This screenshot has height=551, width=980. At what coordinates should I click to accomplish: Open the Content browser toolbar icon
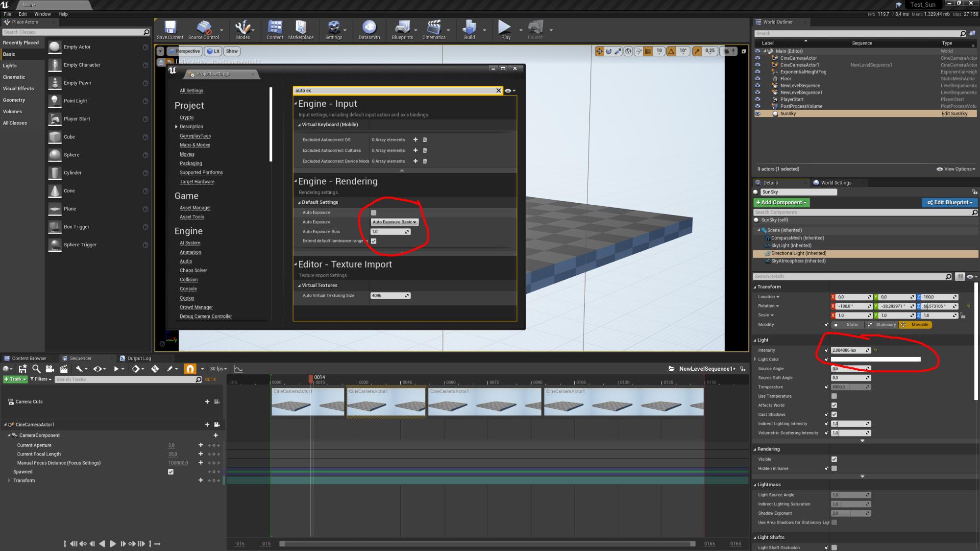pyautogui.click(x=274, y=29)
